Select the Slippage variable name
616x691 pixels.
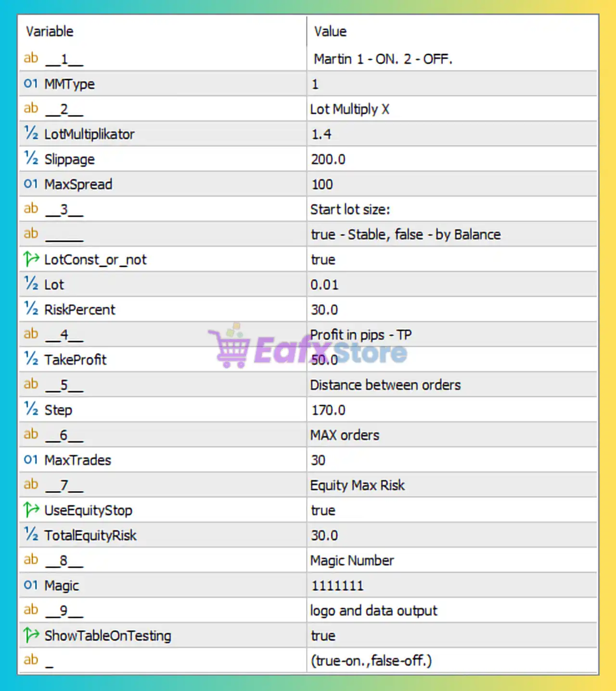pos(70,159)
